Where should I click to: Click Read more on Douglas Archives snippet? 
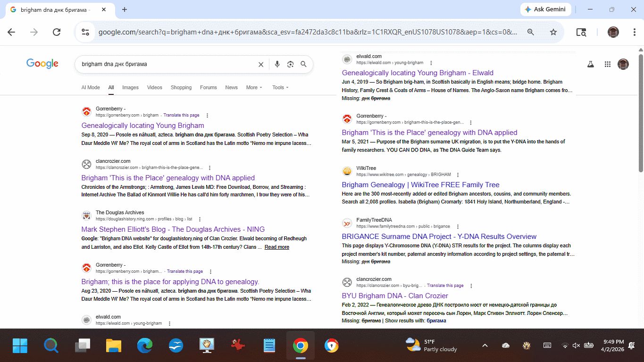[x=277, y=247]
